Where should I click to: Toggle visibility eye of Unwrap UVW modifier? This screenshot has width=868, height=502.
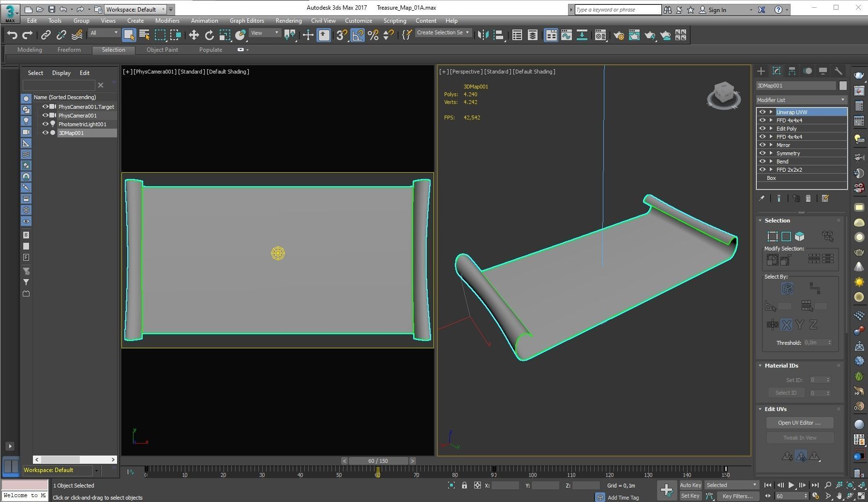[763, 112]
